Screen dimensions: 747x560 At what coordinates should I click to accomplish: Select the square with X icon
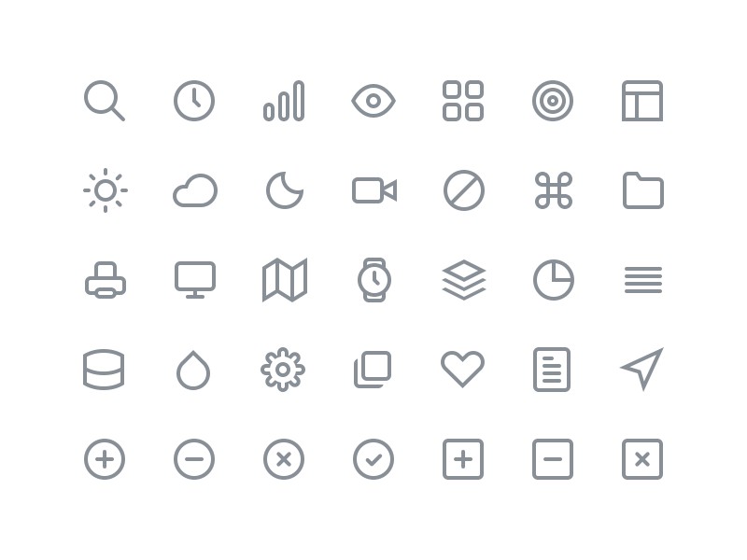tap(642, 459)
